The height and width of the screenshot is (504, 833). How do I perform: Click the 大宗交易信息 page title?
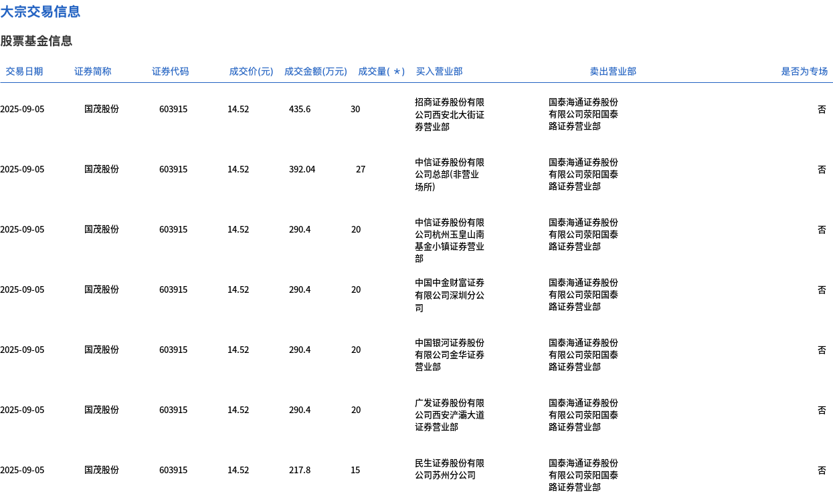click(40, 11)
